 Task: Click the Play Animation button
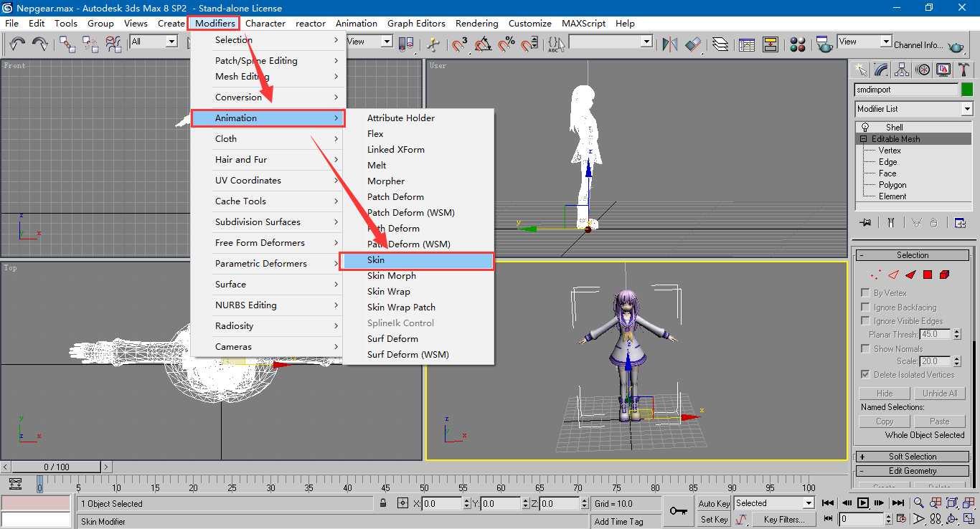click(863, 503)
